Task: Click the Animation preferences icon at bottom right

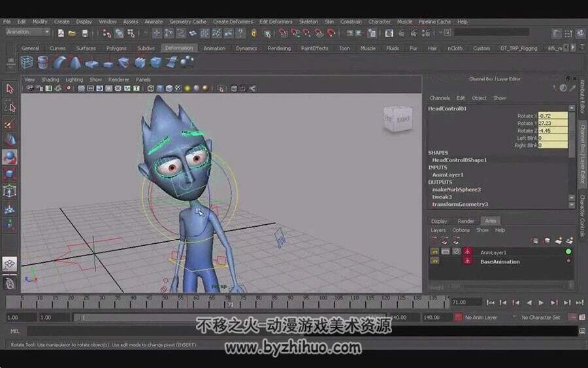Action: click(x=582, y=318)
